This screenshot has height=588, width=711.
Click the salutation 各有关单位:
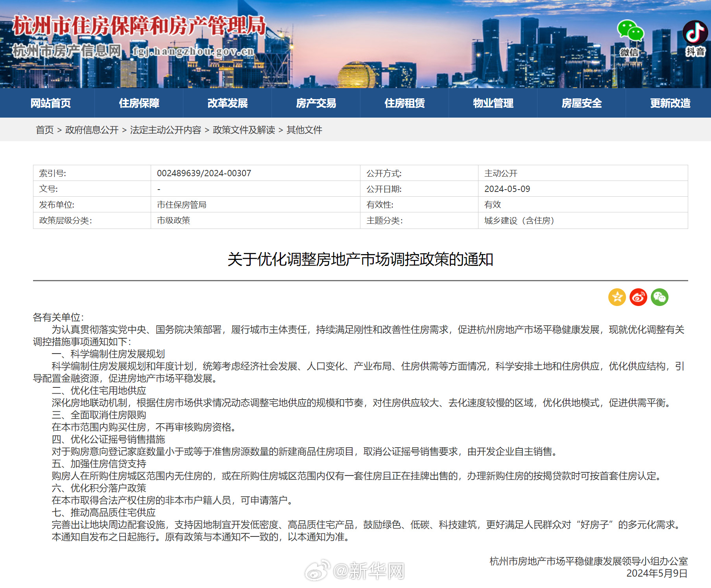[x=58, y=317]
